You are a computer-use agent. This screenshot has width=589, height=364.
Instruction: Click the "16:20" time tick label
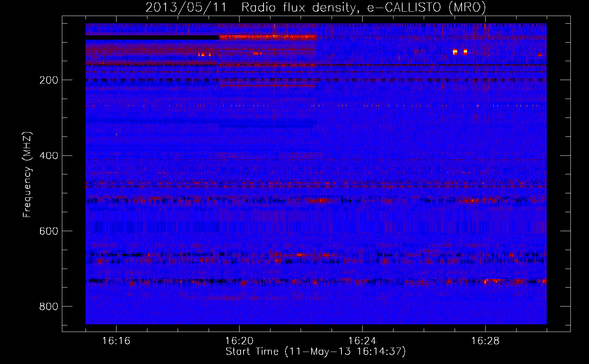(x=239, y=341)
